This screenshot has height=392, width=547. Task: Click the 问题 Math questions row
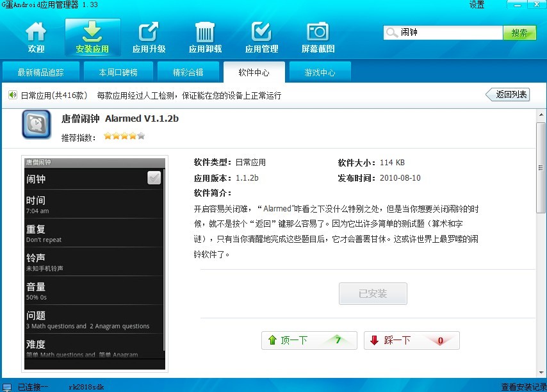(94, 320)
